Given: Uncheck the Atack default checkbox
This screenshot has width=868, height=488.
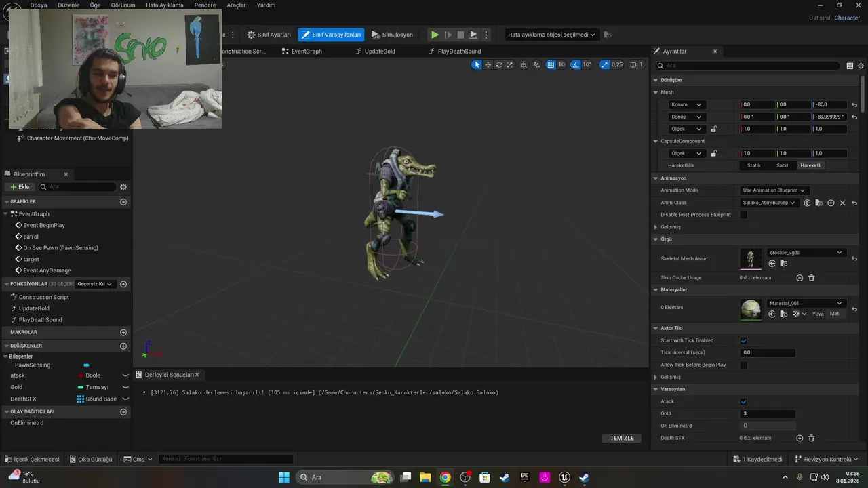Looking at the screenshot, I should (743, 401).
